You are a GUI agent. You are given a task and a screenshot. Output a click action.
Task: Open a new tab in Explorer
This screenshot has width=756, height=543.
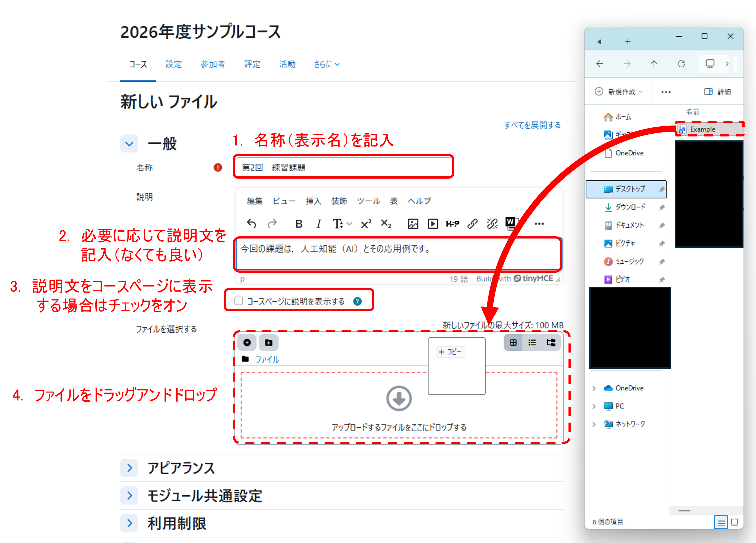click(x=628, y=42)
